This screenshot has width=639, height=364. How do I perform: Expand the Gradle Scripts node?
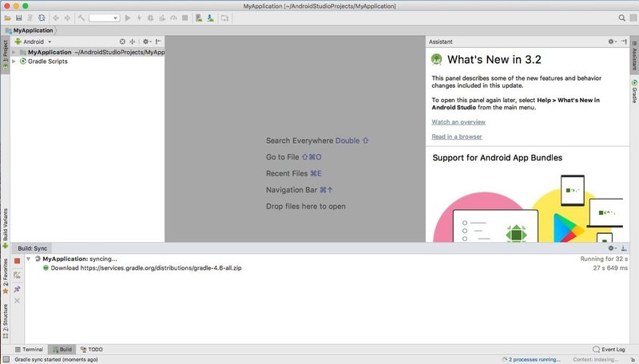[x=14, y=61]
